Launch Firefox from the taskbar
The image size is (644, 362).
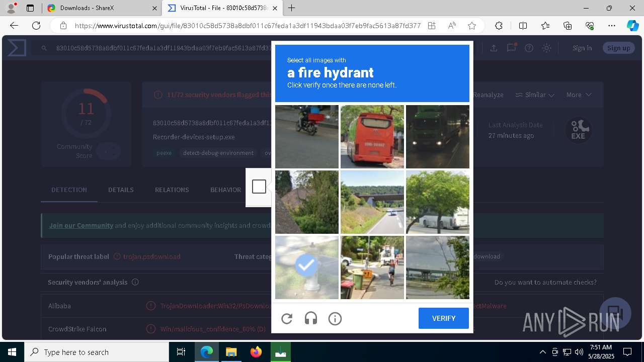pos(256,352)
